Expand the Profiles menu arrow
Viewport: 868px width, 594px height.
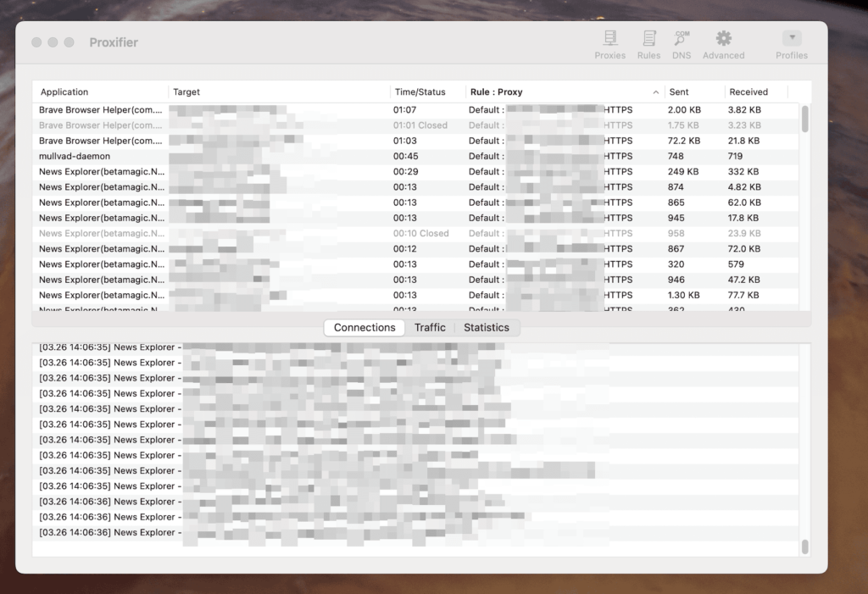[x=791, y=36]
